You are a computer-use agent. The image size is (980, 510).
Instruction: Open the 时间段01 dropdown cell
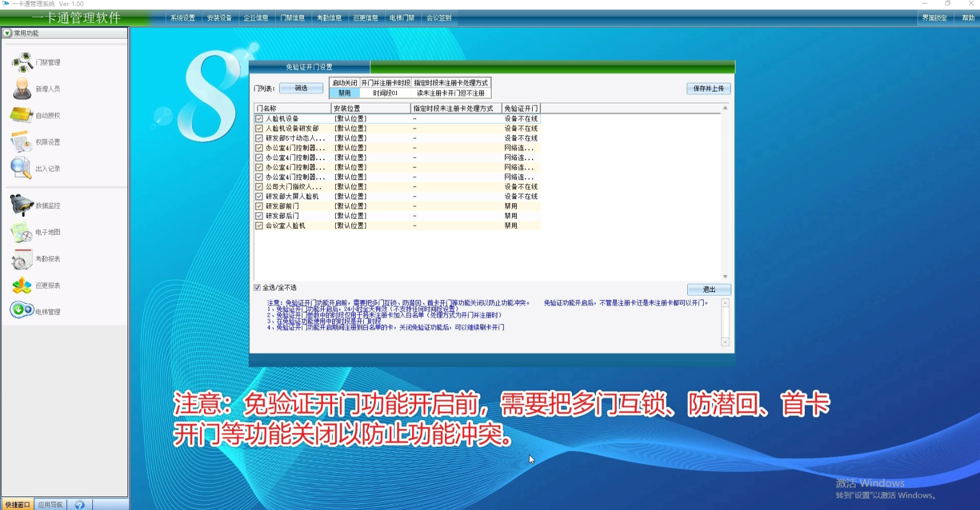coord(386,93)
